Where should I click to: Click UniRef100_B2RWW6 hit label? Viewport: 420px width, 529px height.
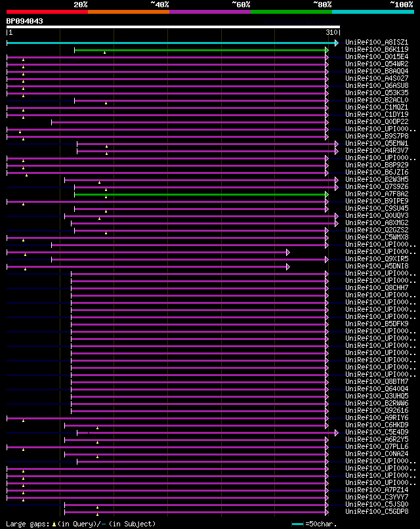point(377,403)
